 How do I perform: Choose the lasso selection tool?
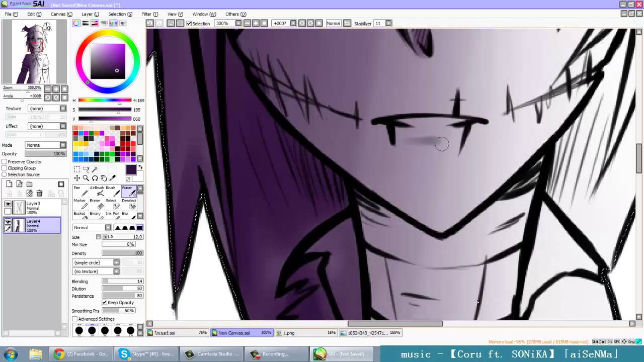tap(86, 169)
